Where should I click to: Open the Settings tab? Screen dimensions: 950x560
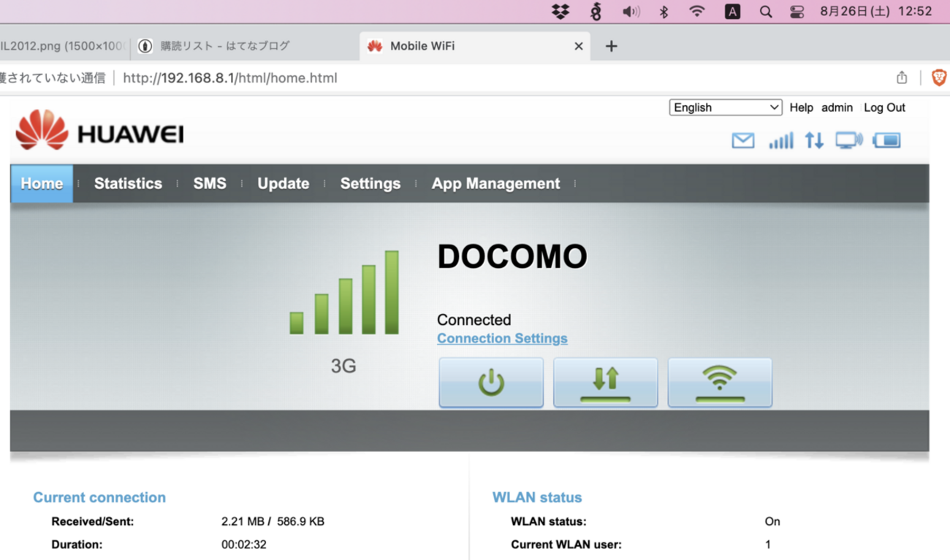[370, 183]
